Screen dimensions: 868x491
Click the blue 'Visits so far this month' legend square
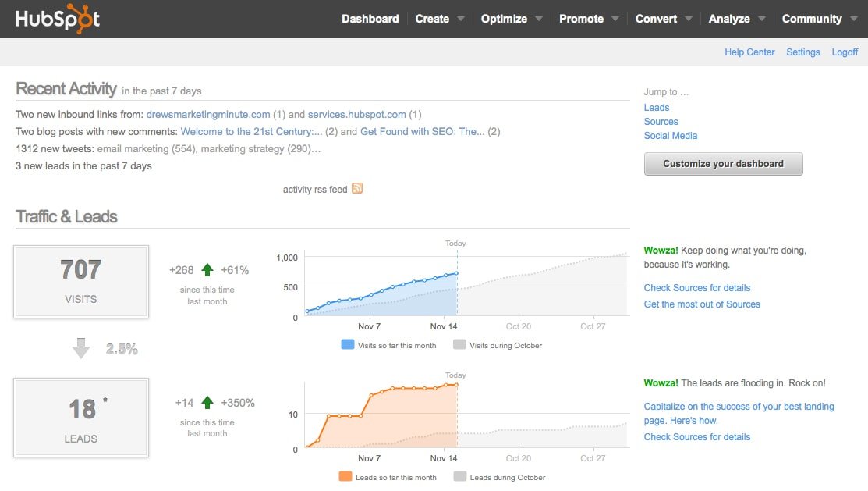click(346, 344)
